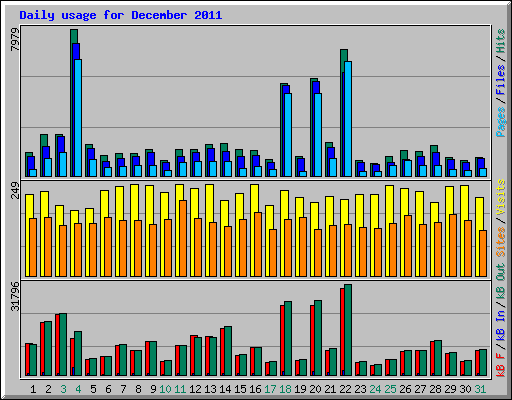Click the 'kB Out' legend label
Screen dimensions: 512x400
click(501, 282)
